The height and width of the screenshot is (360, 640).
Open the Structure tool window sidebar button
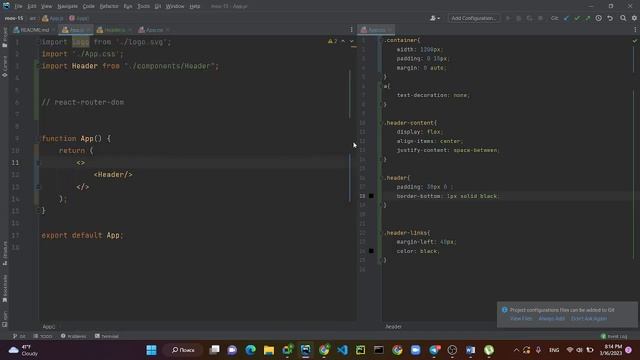pos(5,253)
